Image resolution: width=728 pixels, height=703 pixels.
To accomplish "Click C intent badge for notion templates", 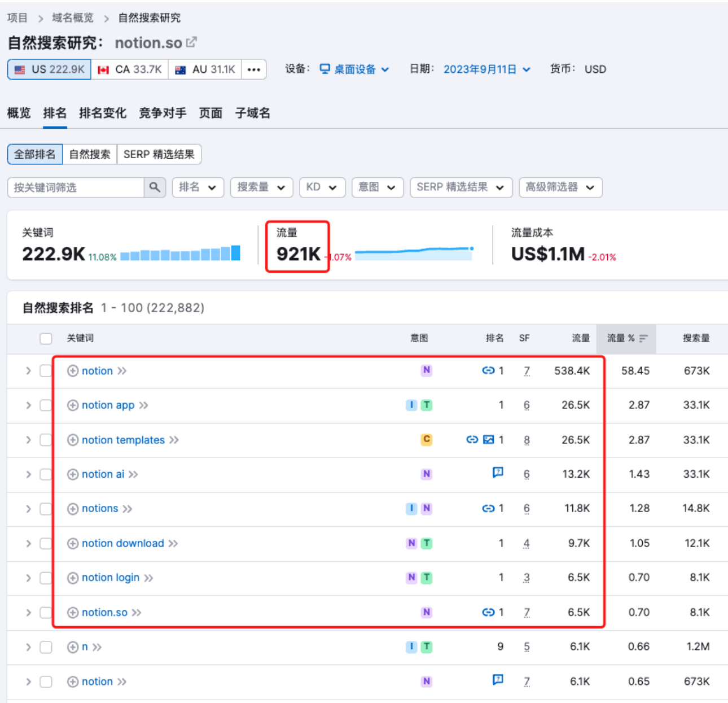I will click(x=427, y=439).
